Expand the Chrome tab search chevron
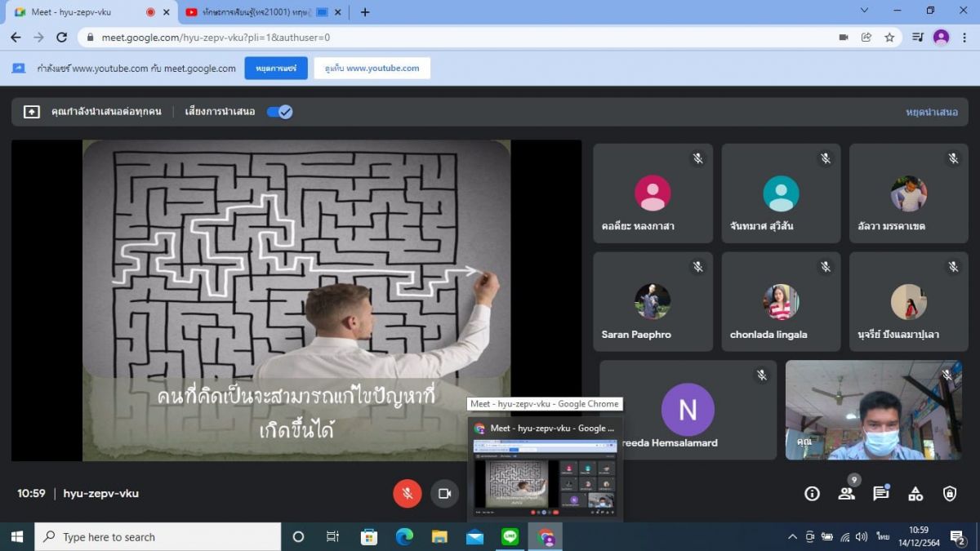Screen dimensions: 980x551 click(865, 11)
